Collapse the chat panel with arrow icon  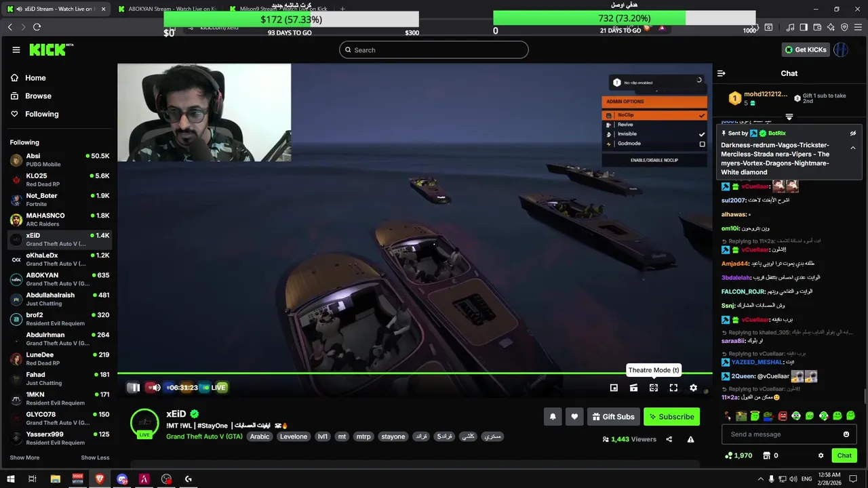(x=722, y=73)
